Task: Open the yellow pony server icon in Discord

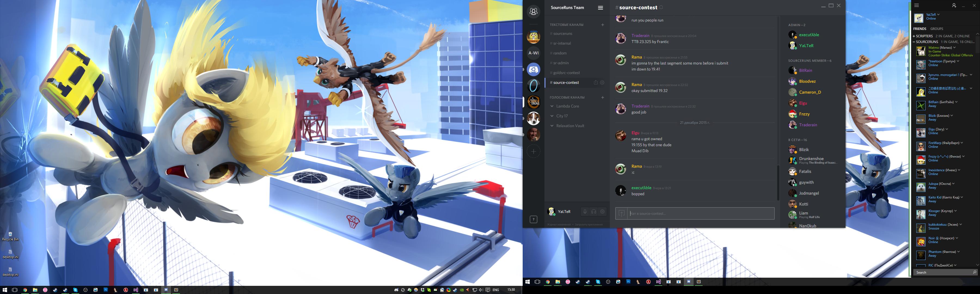Action: tap(533, 37)
